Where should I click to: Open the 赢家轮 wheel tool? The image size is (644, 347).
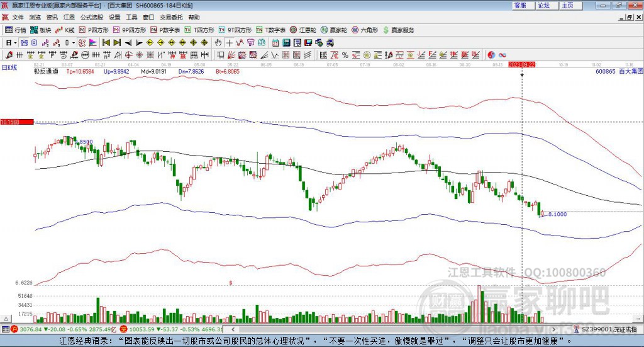[x=334, y=30]
